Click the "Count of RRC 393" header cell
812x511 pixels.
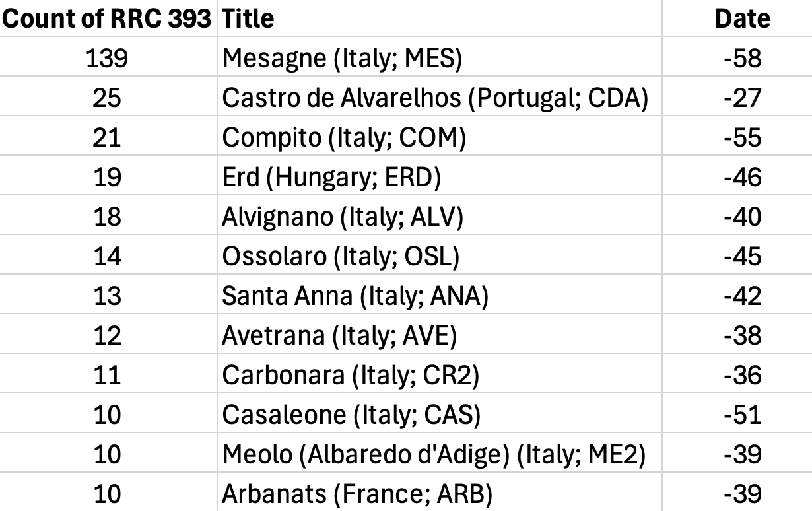coord(107,18)
